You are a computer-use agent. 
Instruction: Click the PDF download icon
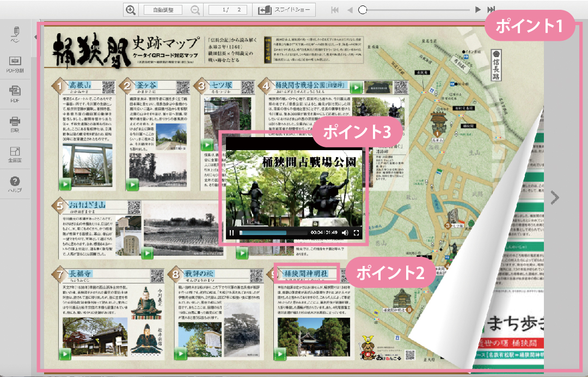[15, 93]
